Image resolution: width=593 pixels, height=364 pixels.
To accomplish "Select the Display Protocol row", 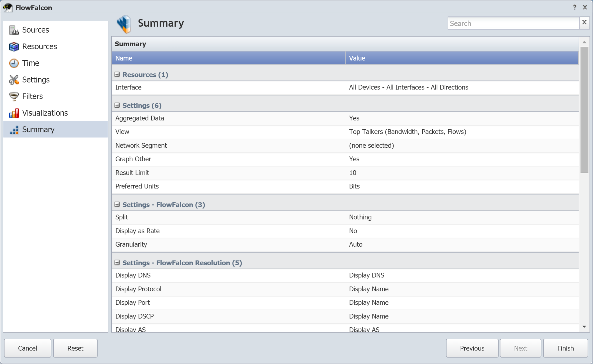I will pyautogui.click(x=345, y=289).
